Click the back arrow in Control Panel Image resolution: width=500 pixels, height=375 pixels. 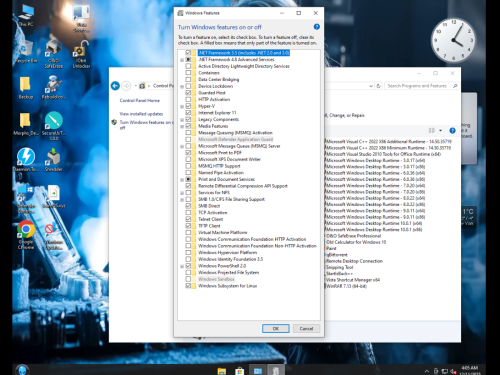click(x=115, y=86)
